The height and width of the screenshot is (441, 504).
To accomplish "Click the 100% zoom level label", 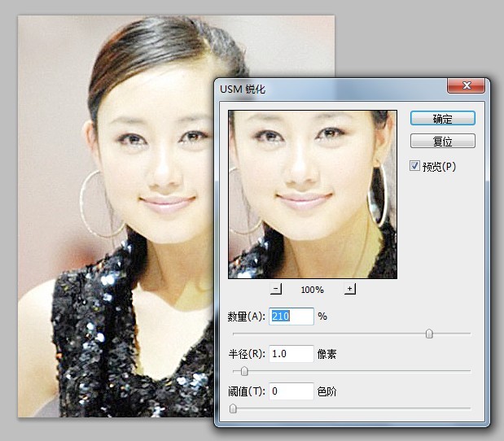I will click(312, 290).
